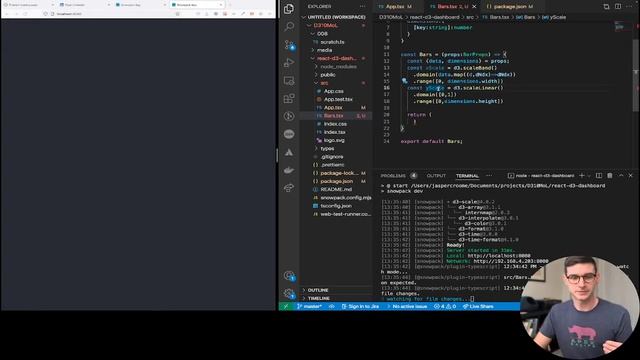Switch to the Output panel tab
Screen dimensions: 640x360
coord(436,176)
